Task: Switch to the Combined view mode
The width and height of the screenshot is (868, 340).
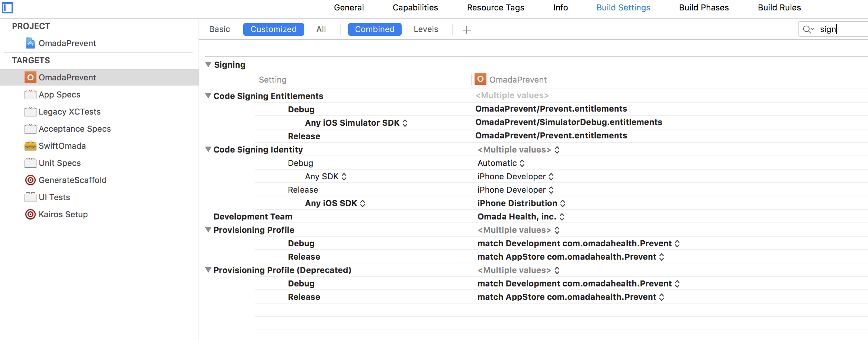Action: 374,29
